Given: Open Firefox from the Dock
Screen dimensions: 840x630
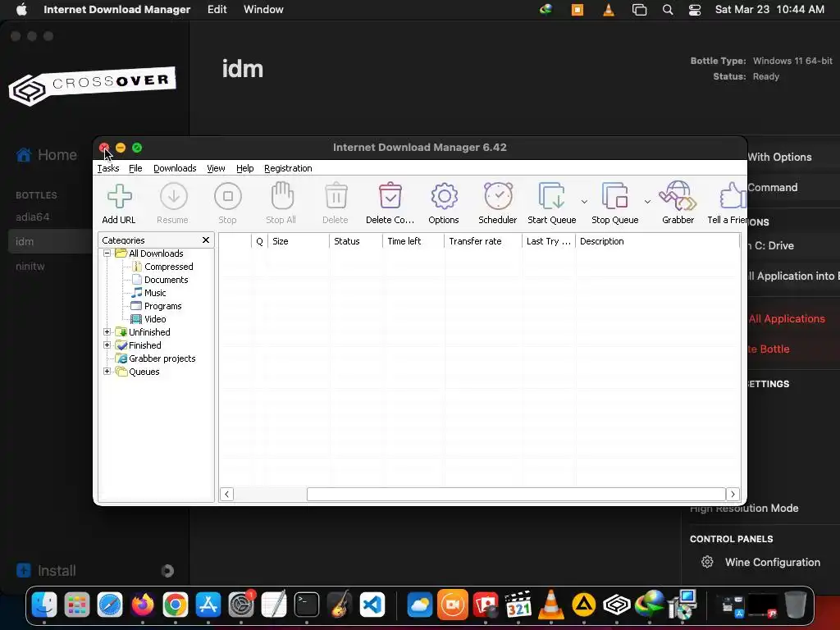Looking at the screenshot, I should click(x=143, y=605).
